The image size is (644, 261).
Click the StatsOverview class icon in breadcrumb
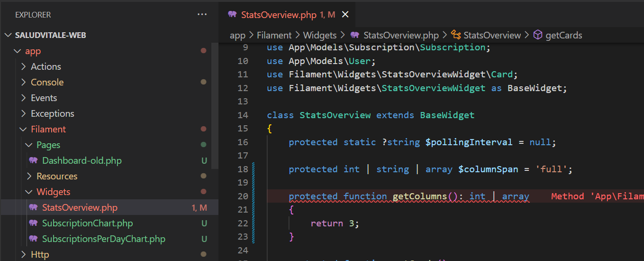click(456, 35)
